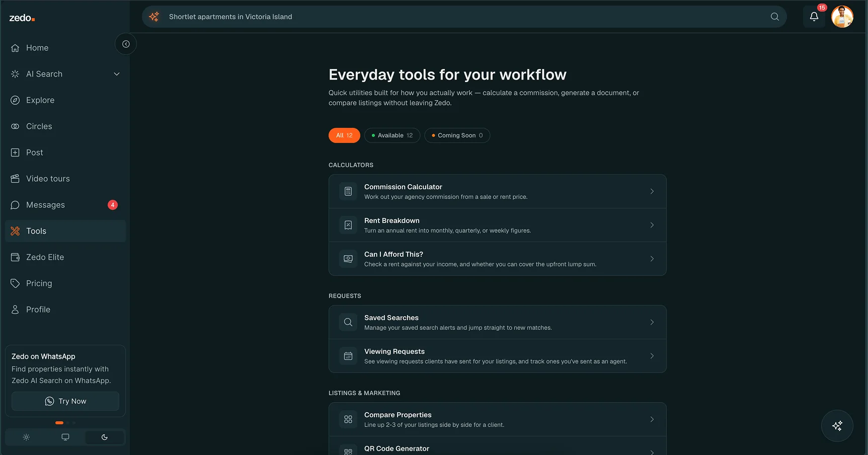Filter by Available tools

pos(392,135)
